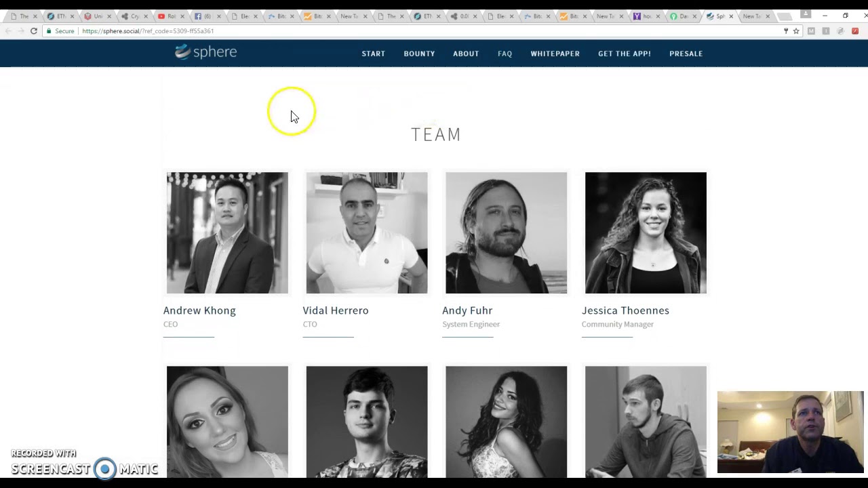
Task: Close the active Sphere tab
Action: click(731, 16)
